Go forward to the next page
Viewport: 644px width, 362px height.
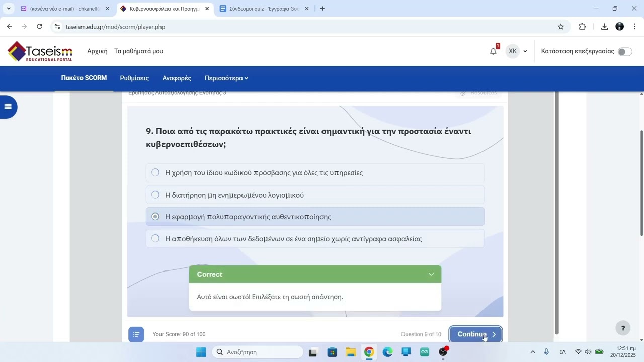tap(24, 27)
